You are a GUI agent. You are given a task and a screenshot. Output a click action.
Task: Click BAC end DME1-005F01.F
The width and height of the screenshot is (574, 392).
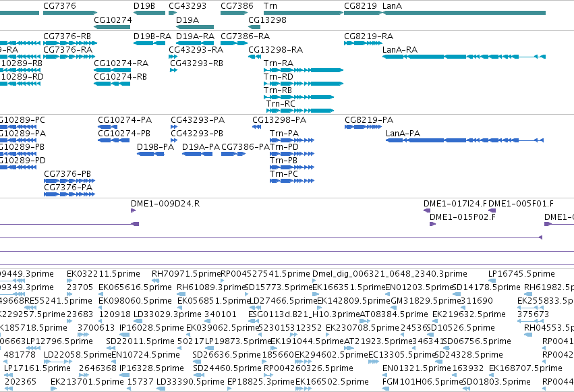(521, 204)
